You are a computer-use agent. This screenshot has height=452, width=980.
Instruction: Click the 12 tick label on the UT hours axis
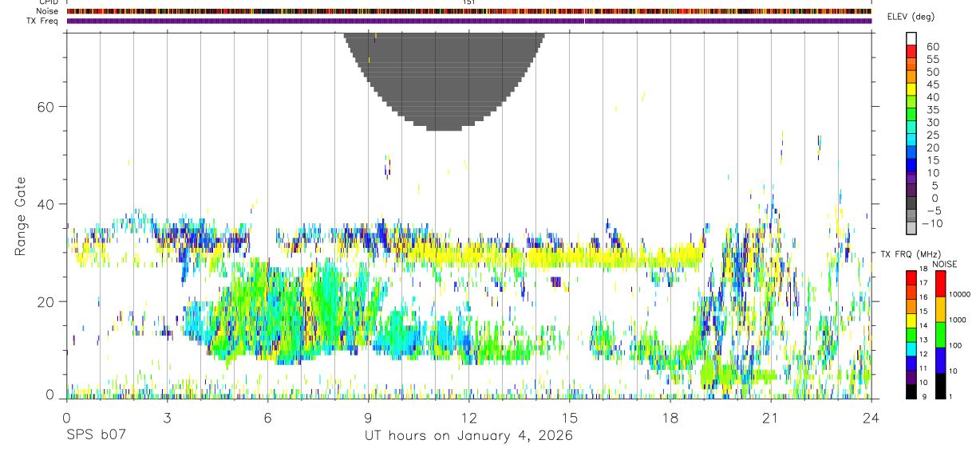(x=468, y=417)
